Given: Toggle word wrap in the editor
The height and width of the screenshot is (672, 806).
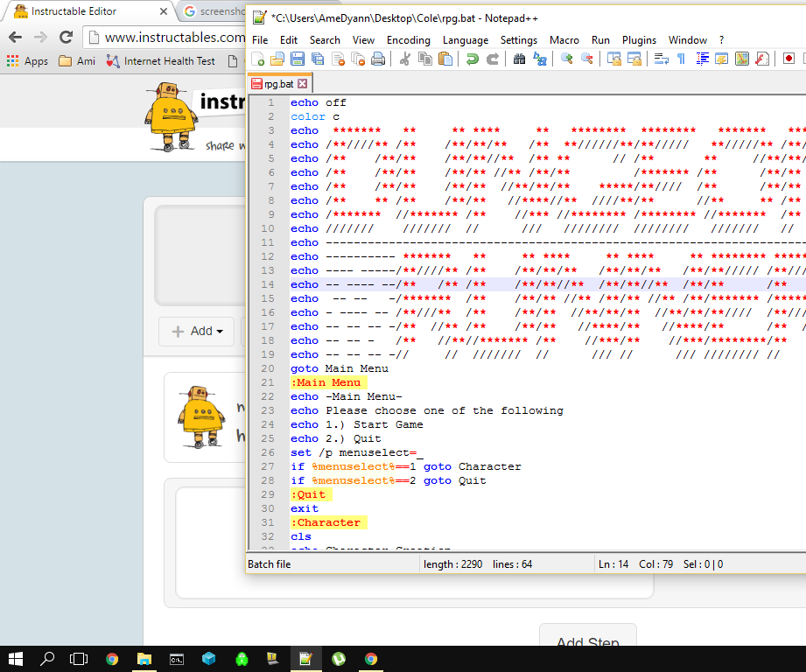Looking at the screenshot, I should point(661,59).
